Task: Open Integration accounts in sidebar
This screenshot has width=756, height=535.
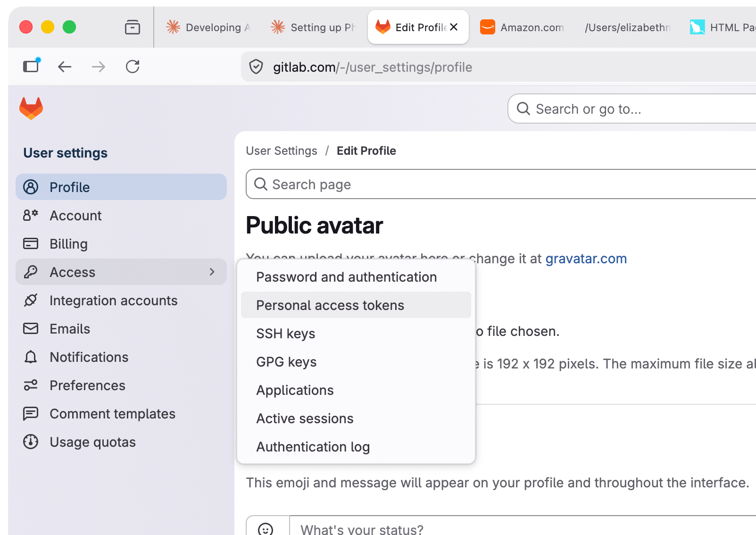Action: 121,300
